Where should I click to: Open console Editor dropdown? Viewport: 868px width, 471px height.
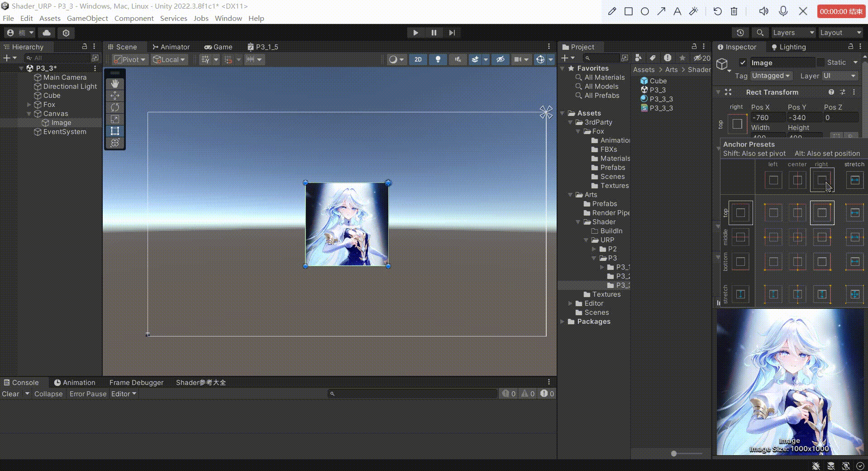(x=124, y=394)
